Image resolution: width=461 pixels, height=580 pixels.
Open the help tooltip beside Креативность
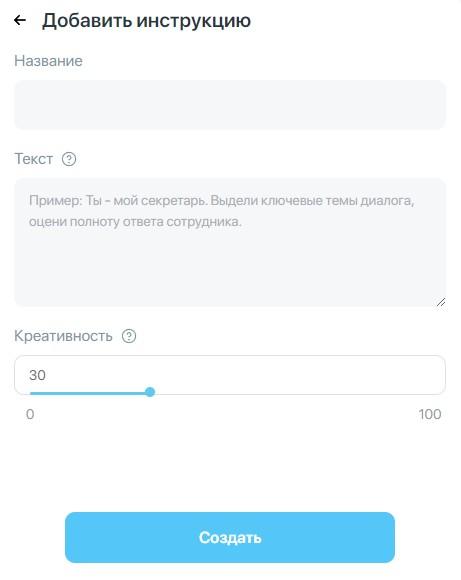(x=129, y=336)
